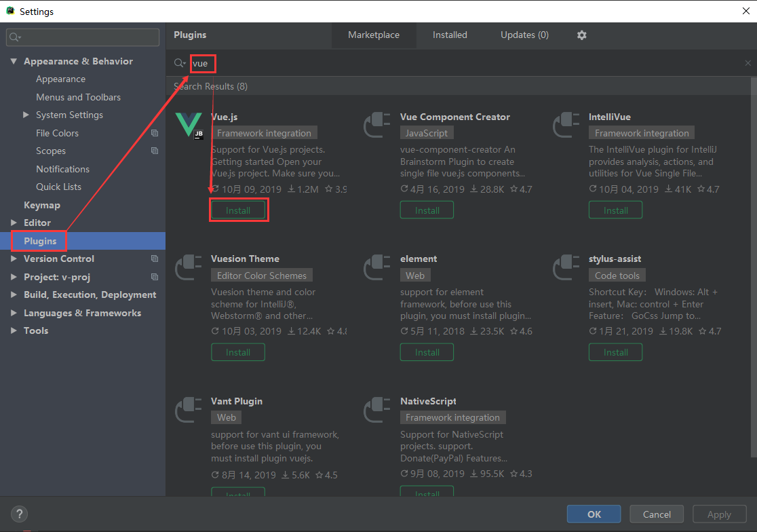Click the Apply button
Image resolution: width=757 pixels, height=532 pixels.
click(719, 514)
